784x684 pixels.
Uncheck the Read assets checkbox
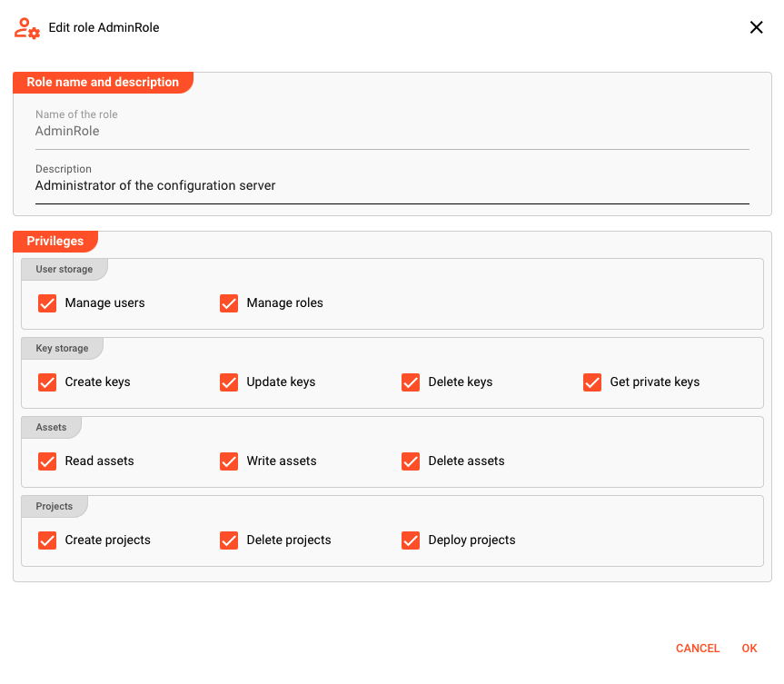(47, 461)
